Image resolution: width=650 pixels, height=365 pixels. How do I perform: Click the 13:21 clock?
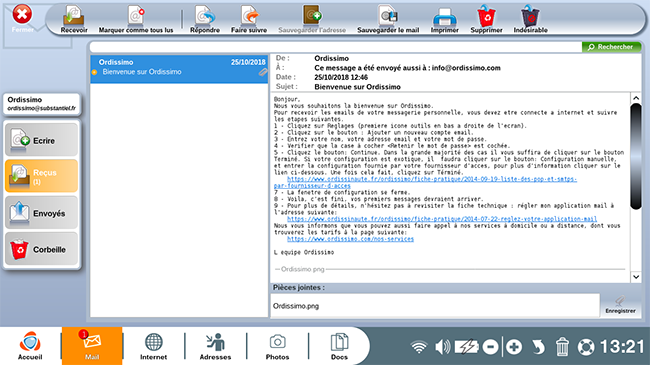point(622,347)
